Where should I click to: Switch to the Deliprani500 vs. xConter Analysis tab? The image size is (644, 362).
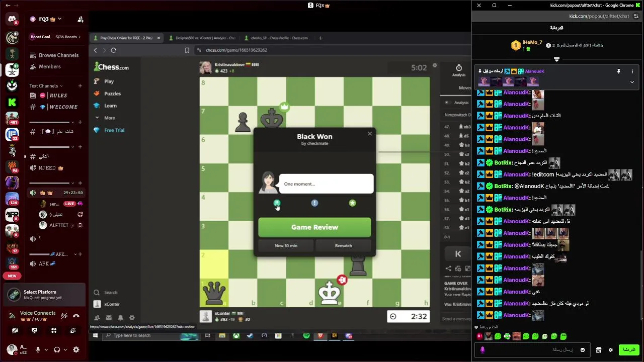202,38
